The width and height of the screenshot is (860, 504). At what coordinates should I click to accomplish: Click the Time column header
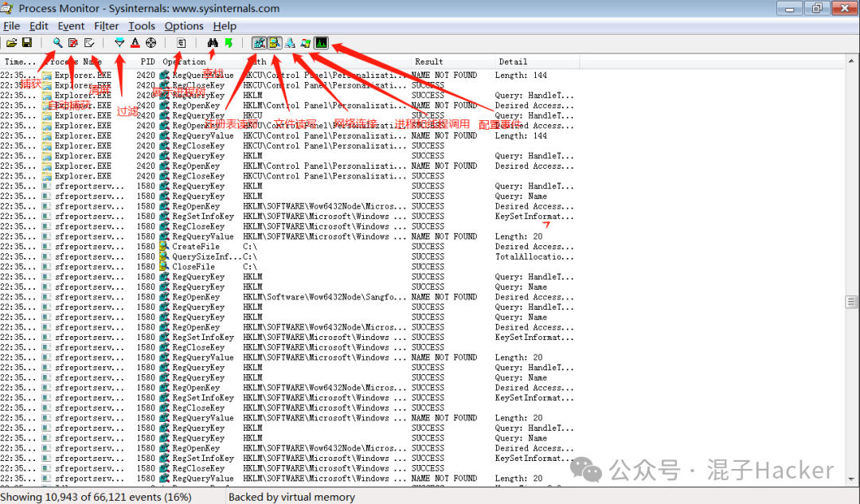coord(20,61)
